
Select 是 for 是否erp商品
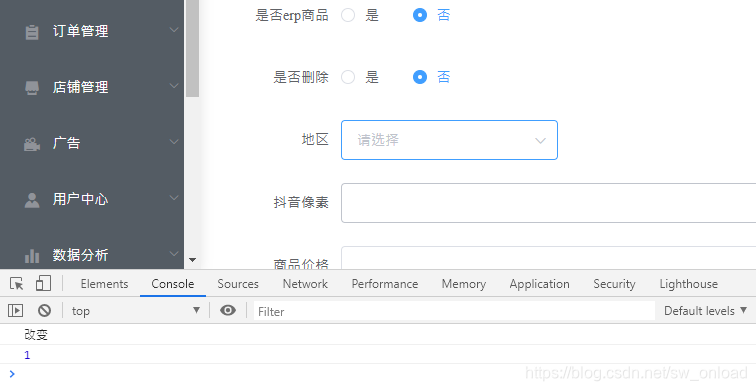tap(348, 15)
